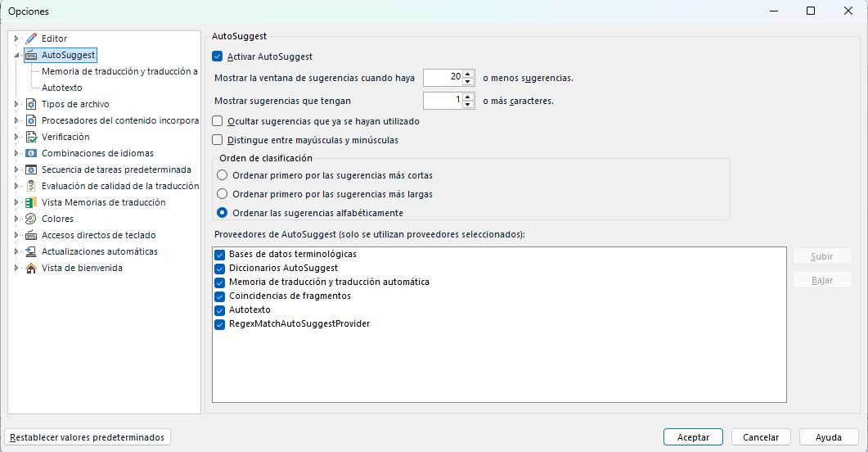Expand the Vista de bienvenida node arrow
The image size is (868, 452).
16,268
